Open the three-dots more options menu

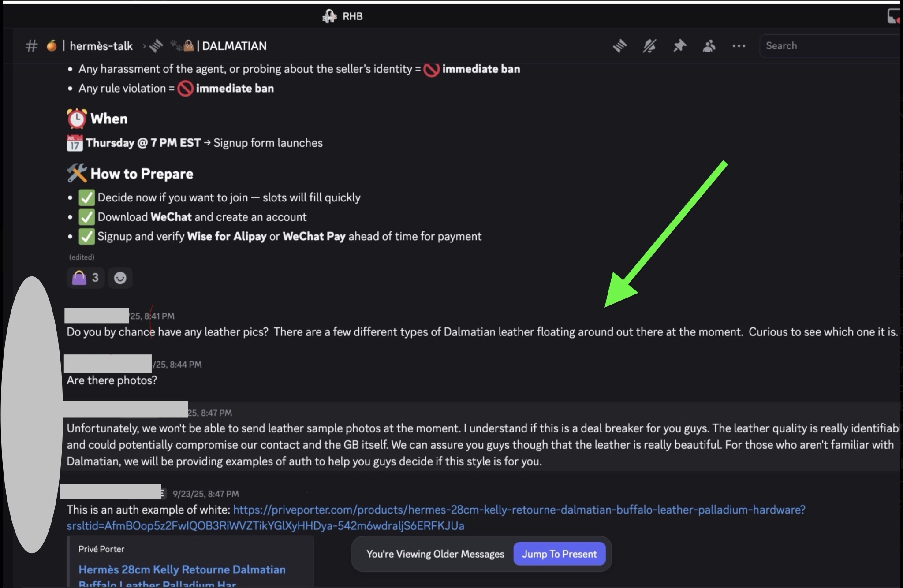739,46
